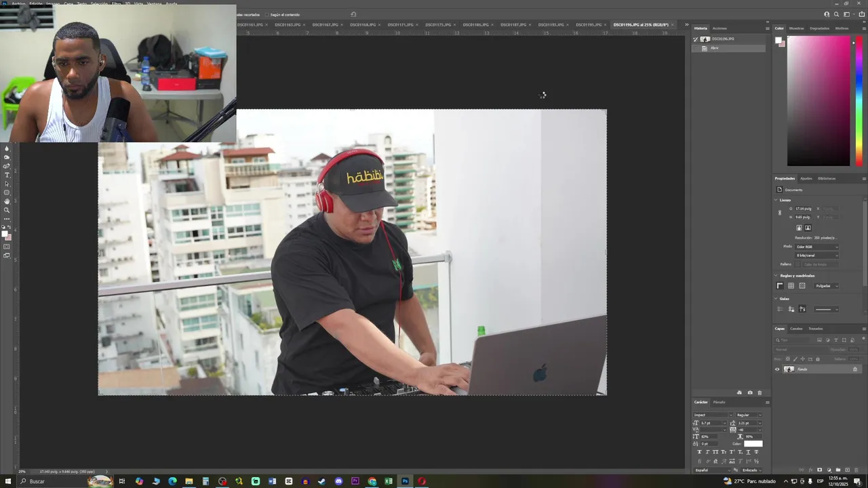Collapse the Lienzo section
868x488 pixels.
point(776,200)
